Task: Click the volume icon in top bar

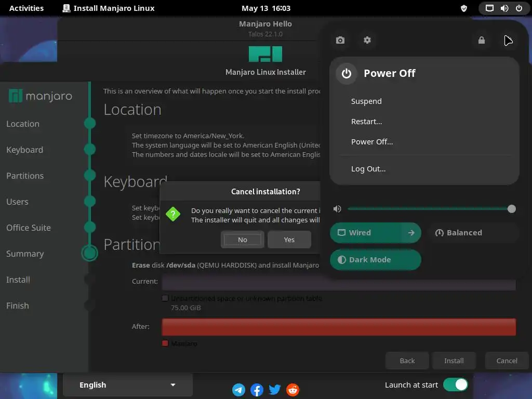Action: click(504, 8)
